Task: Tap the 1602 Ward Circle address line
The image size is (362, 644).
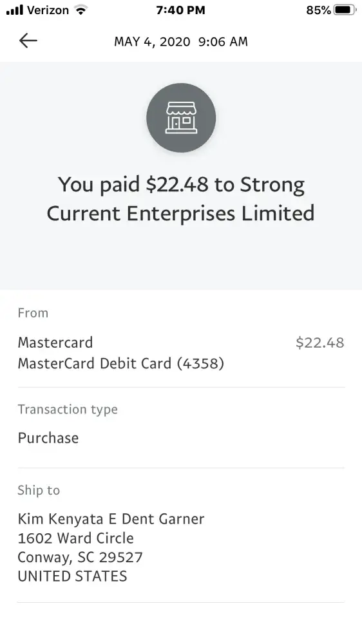Action: tap(75, 538)
